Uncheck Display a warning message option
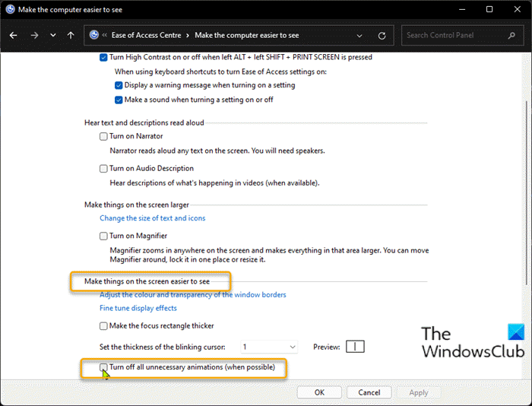This screenshot has height=406, width=532. pos(119,85)
